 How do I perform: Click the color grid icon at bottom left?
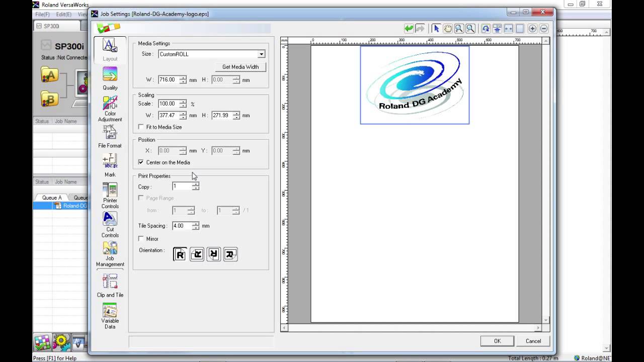tap(42, 342)
